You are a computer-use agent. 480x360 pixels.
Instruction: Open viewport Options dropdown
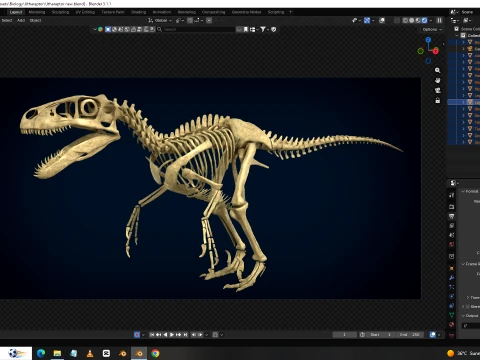(432, 29)
